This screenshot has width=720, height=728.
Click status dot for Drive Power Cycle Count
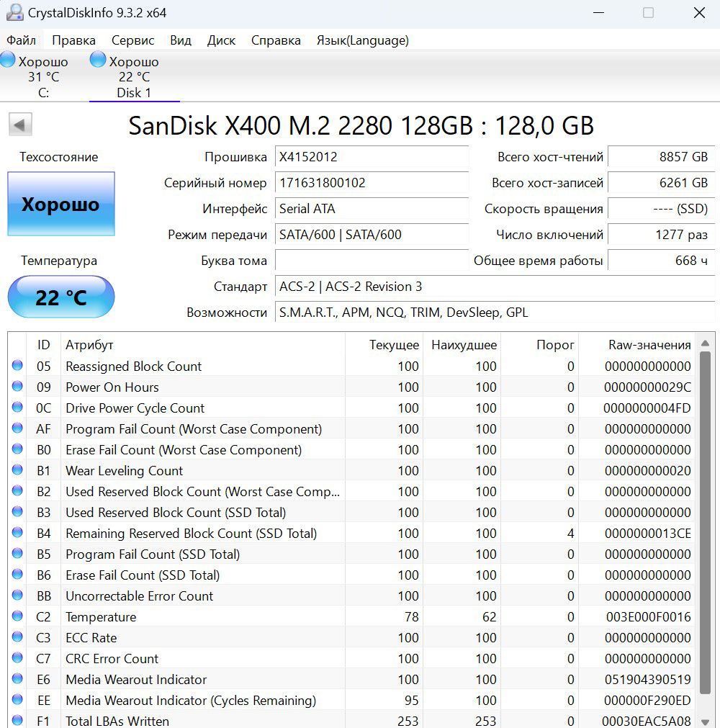tap(17, 407)
